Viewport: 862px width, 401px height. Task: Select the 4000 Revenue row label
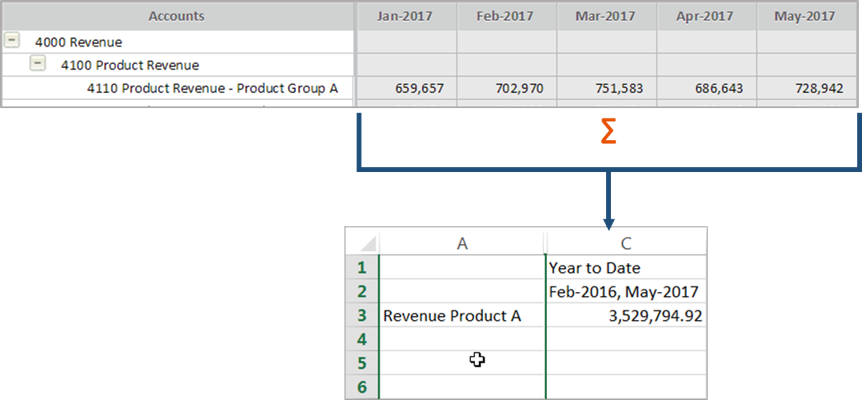pos(78,42)
